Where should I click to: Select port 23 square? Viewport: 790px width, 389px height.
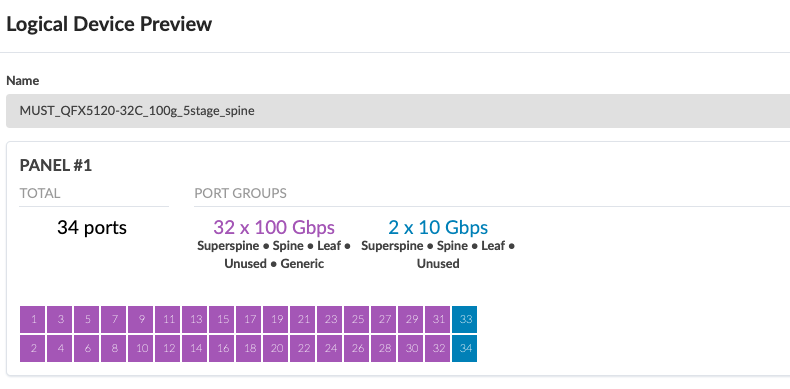point(330,319)
